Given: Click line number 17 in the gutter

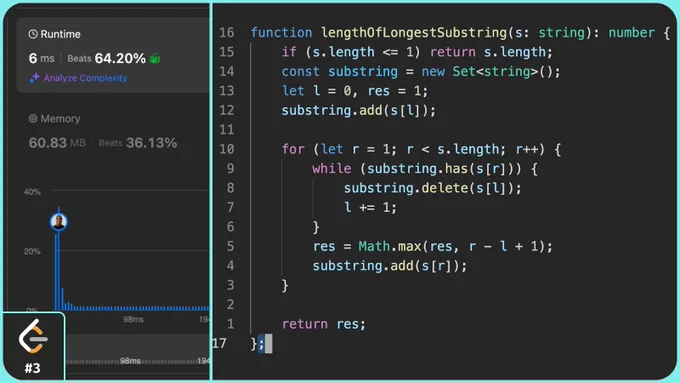Looking at the screenshot, I should pos(219,344).
